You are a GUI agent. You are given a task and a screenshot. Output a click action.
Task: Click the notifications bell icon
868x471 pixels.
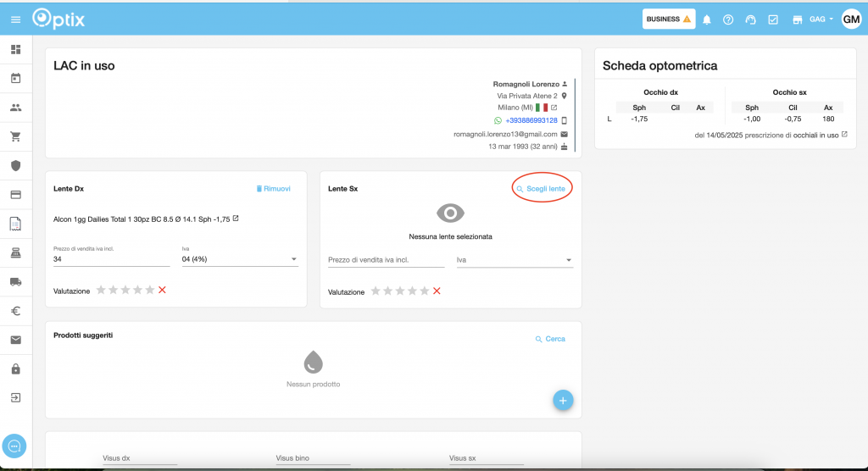pos(707,19)
